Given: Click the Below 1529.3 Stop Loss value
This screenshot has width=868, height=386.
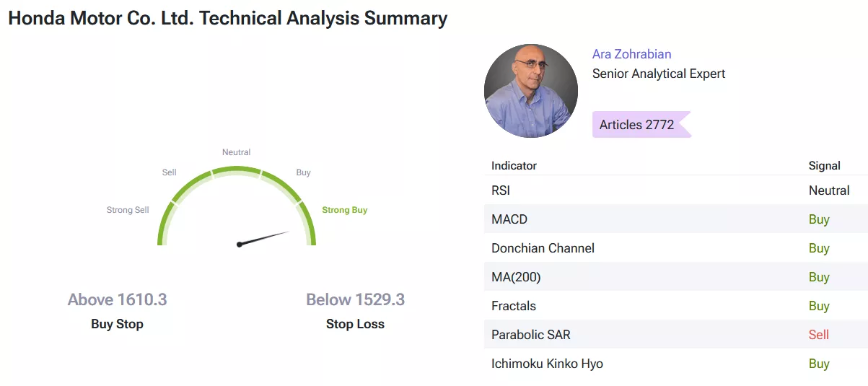Looking at the screenshot, I should tap(355, 299).
